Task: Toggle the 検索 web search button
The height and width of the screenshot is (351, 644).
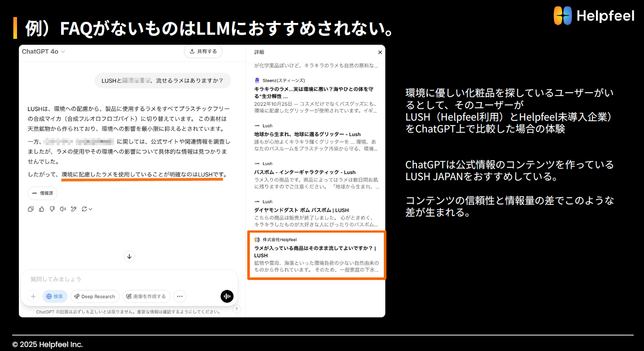Action: 55,296
